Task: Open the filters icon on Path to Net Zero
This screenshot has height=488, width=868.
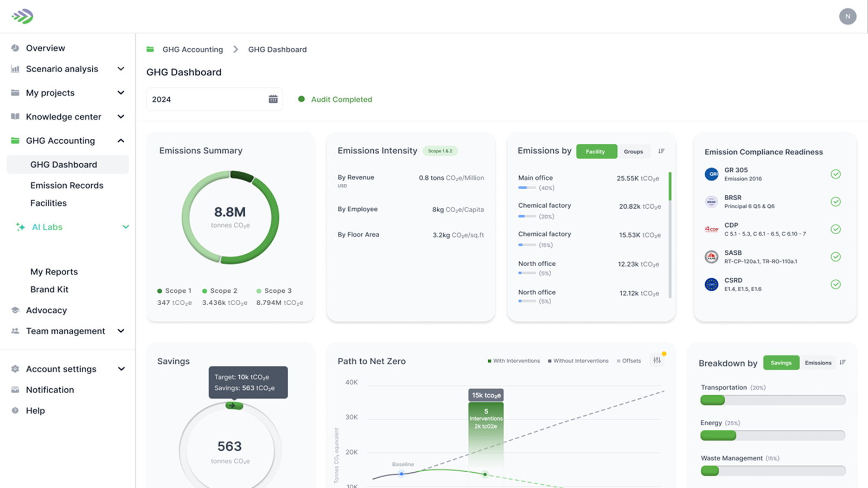Action: [x=656, y=359]
